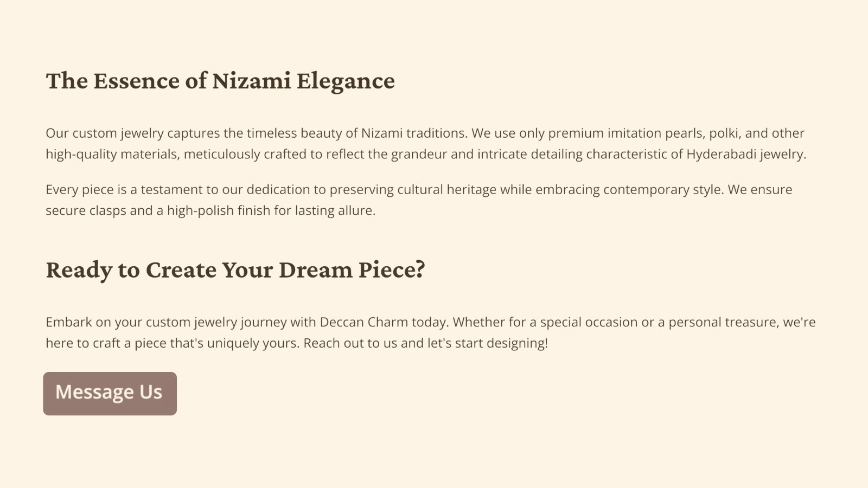Click 'The Essence of Nizami Elegance' heading
The width and height of the screenshot is (868, 488).
[x=220, y=81]
